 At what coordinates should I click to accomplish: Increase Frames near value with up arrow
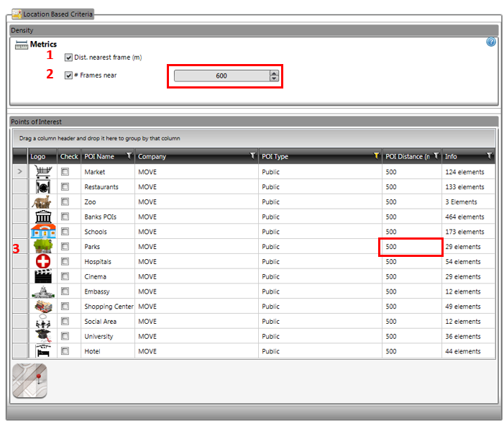click(273, 73)
